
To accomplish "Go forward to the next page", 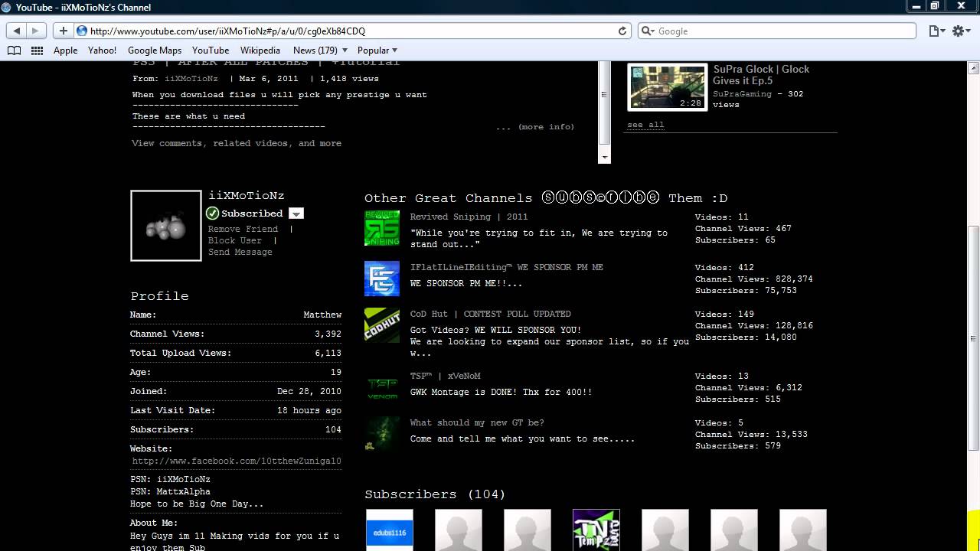I will point(37,31).
